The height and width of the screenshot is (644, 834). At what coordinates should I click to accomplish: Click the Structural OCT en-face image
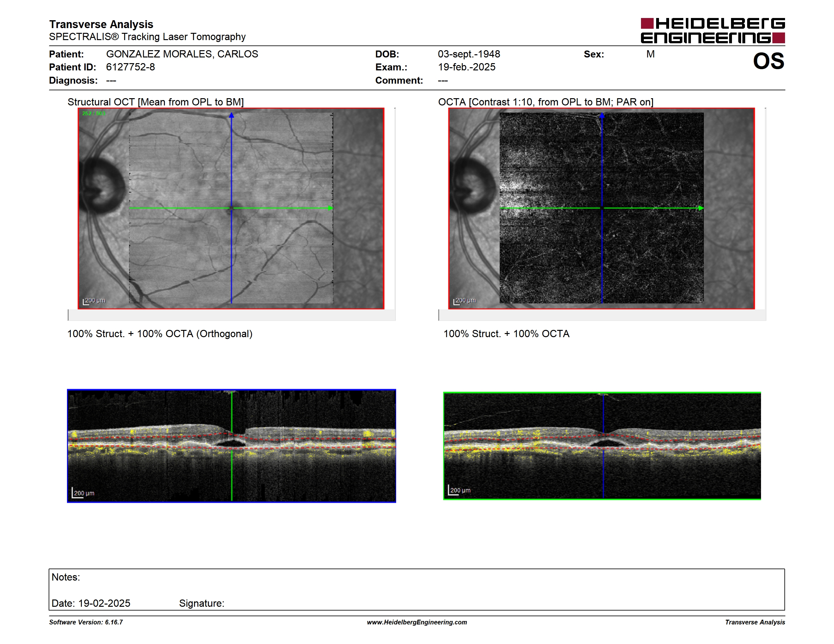pyautogui.click(x=231, y=208)
